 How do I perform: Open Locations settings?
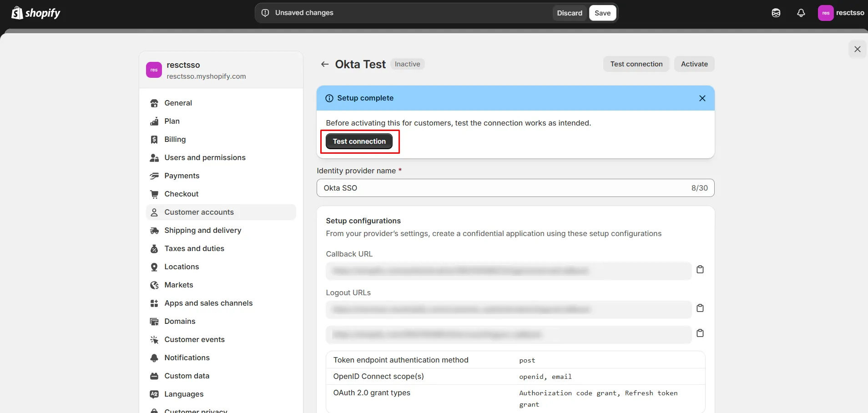pos(221,267)
